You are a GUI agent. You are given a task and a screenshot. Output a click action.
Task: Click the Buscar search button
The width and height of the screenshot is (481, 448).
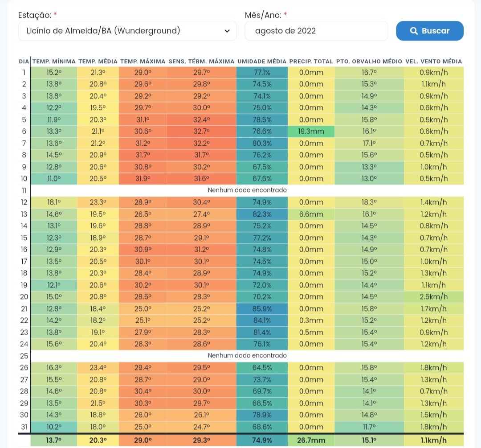(429, 31)
